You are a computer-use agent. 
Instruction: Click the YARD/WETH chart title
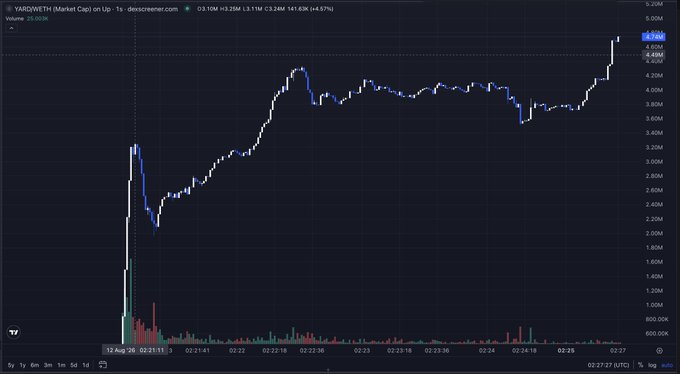[96, 9]
